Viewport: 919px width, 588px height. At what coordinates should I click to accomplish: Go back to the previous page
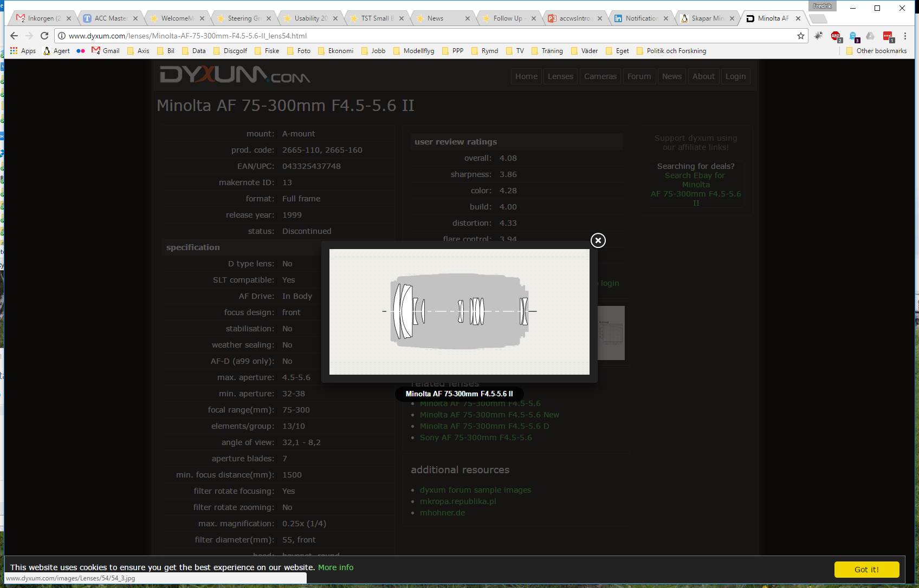click(x=14, y=36)
